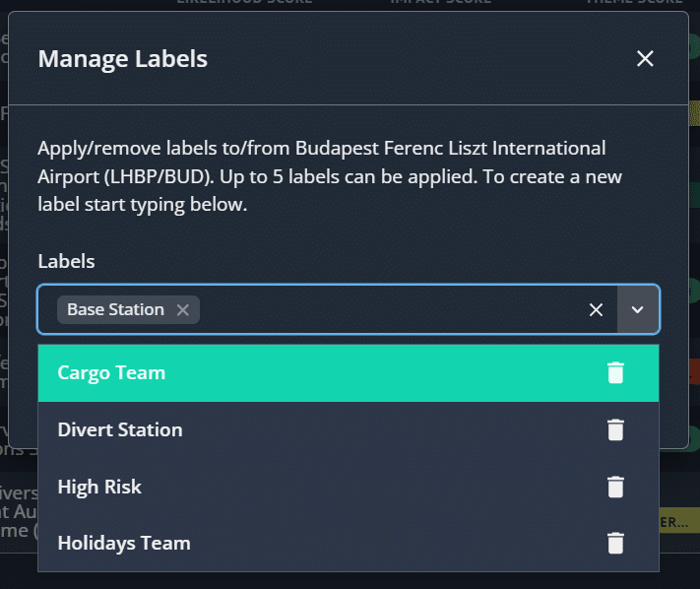The image size is (700, 589).
Task: Delete the Cargo Team label via trash icon
Action: (x=615, y=372)
